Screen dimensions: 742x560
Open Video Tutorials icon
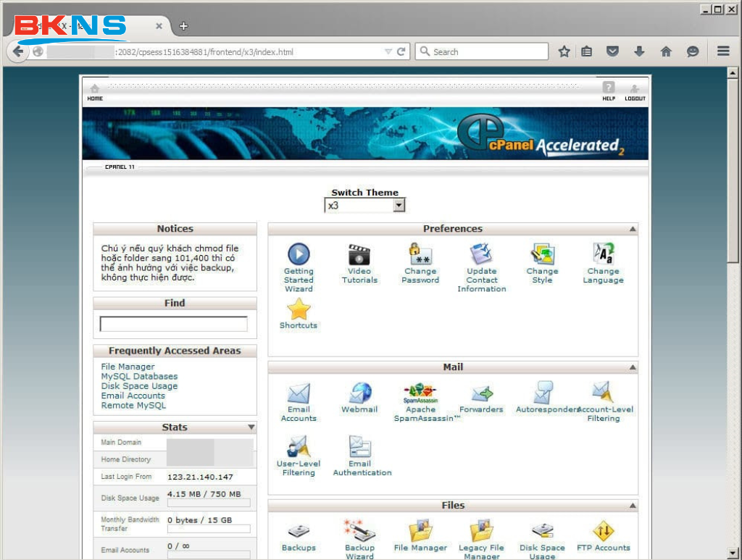[359, 255]
